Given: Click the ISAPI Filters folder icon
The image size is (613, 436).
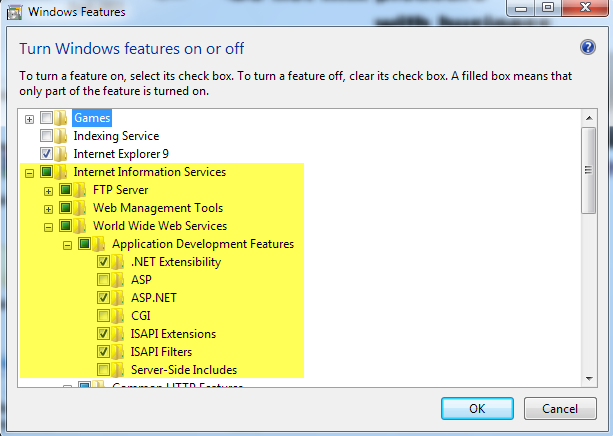Looking at the screenshot, I should [118, 352].
